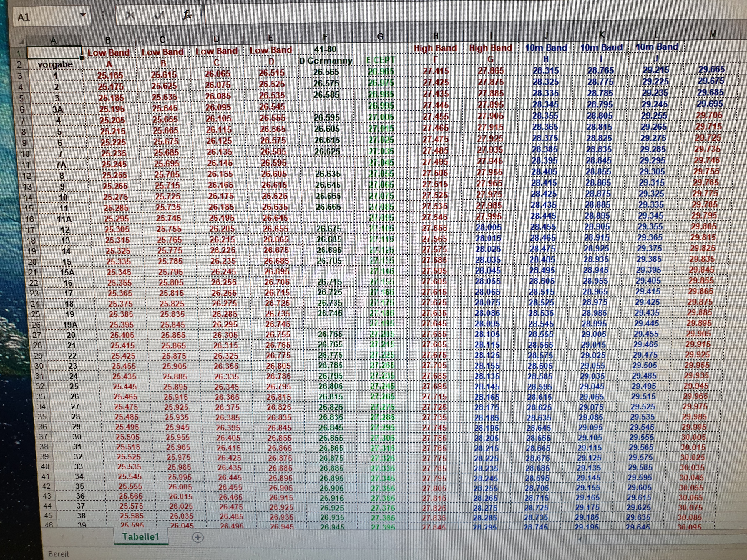This screenshot has height=560, width=747.
Task: Click the cell with value 29.665
Action: click(712, 69)
